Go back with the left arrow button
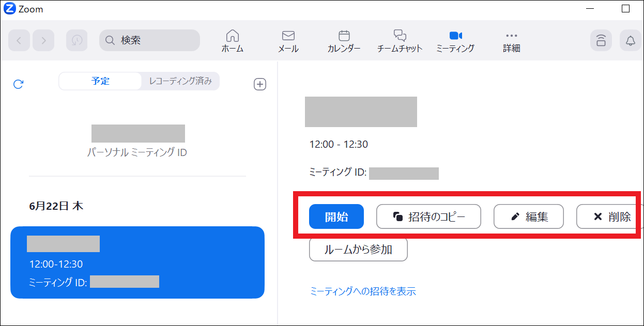644x326 pixels. tap(19, 40)
